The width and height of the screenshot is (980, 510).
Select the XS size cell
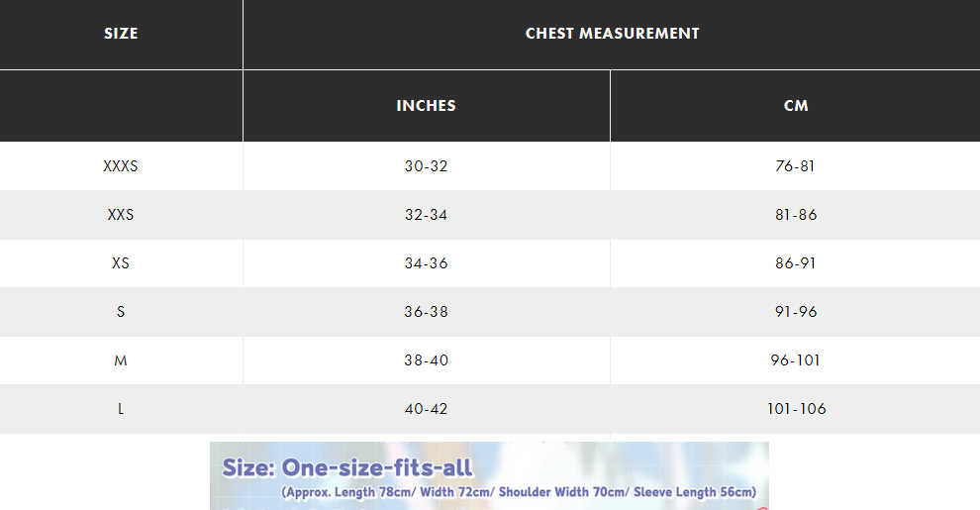(121, 263)
